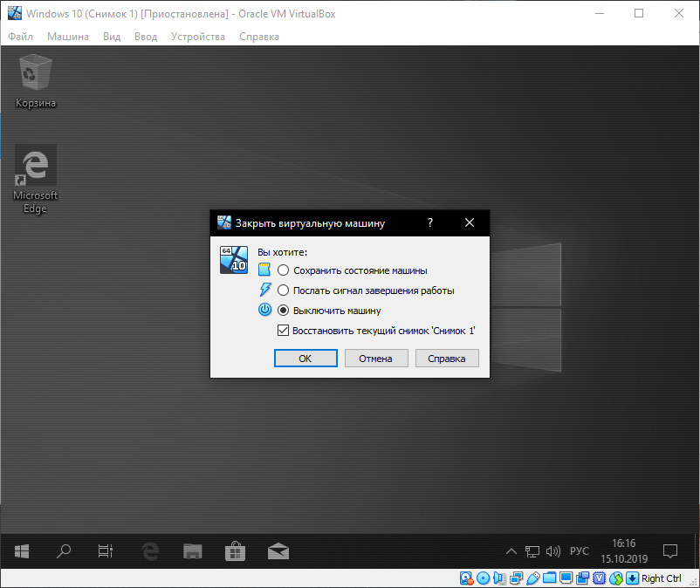Click the optical disc icon in status bar
The image size is (700, 588).
pos(483,578)
